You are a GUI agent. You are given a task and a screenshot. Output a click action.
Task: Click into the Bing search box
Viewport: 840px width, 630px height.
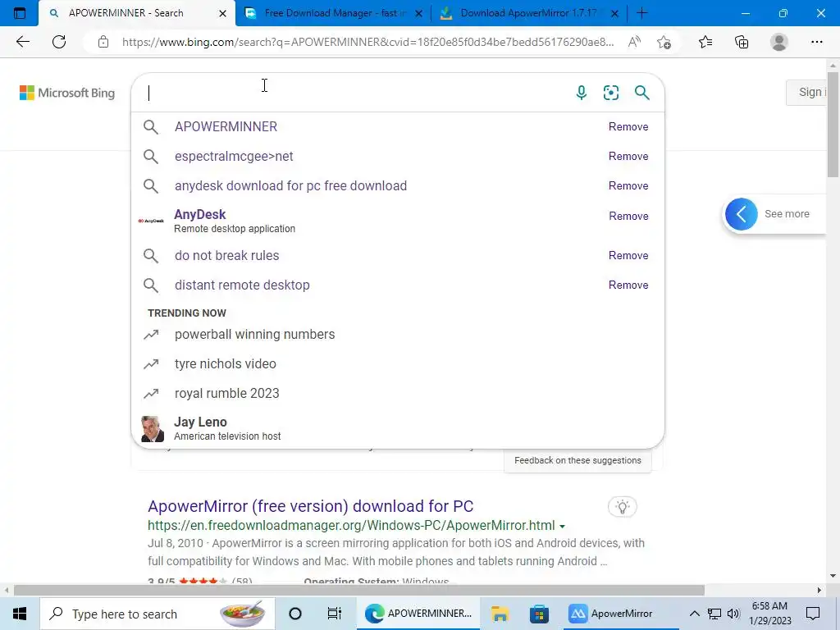tap(354, 93)
